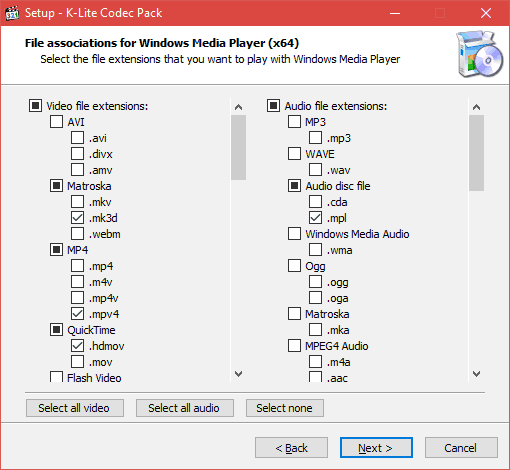Click the installer box and disc logo
510x470 pixels.
(479, 54)
